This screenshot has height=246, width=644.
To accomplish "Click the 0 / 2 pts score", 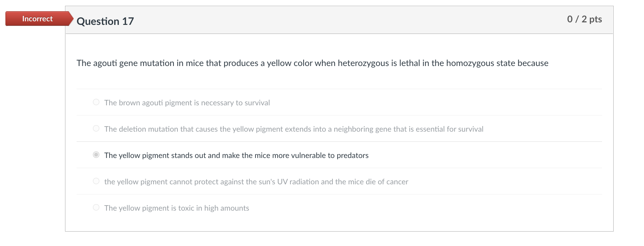I will pyautogui.click(x=584, y=19).
